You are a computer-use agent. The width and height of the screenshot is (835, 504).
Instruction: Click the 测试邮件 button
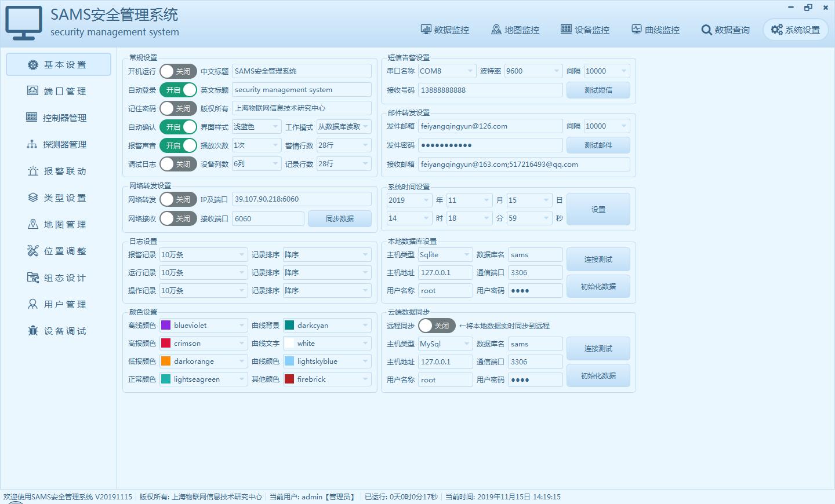coord(598,145)
